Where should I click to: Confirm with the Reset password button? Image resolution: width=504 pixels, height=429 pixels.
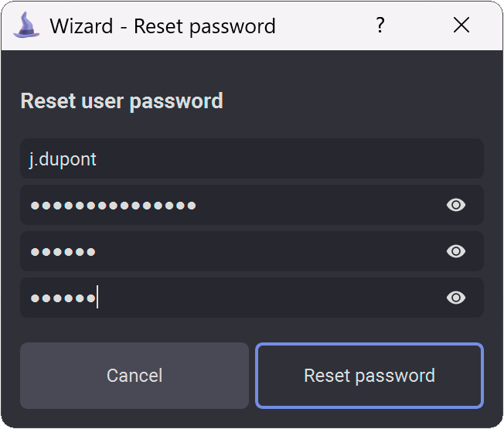pos(369,376)
